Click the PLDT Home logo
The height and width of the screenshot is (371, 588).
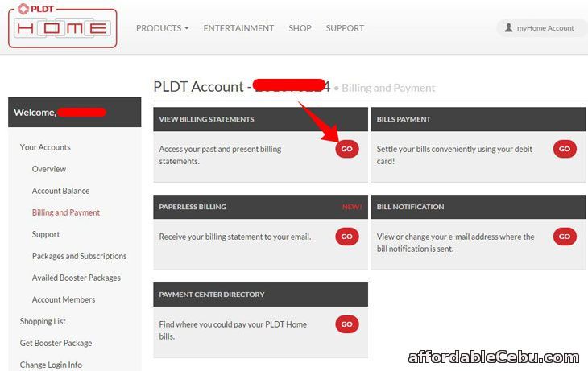click(63, 26)
